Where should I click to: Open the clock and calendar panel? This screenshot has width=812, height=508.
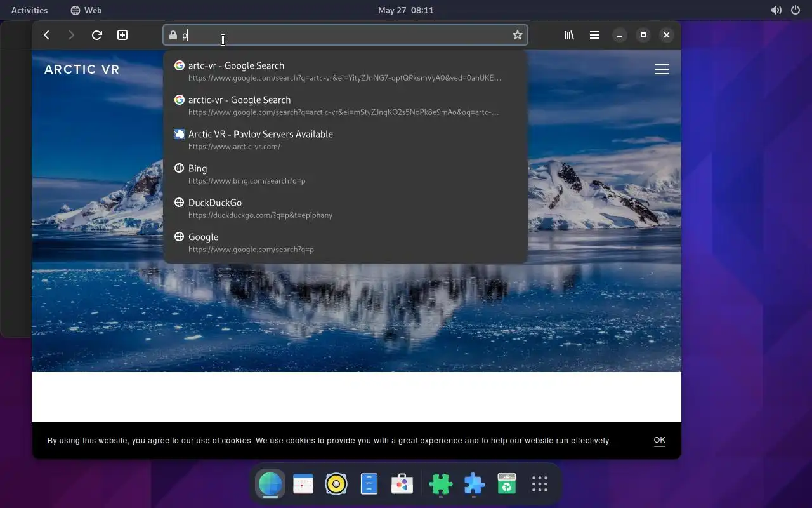point(405,10)
